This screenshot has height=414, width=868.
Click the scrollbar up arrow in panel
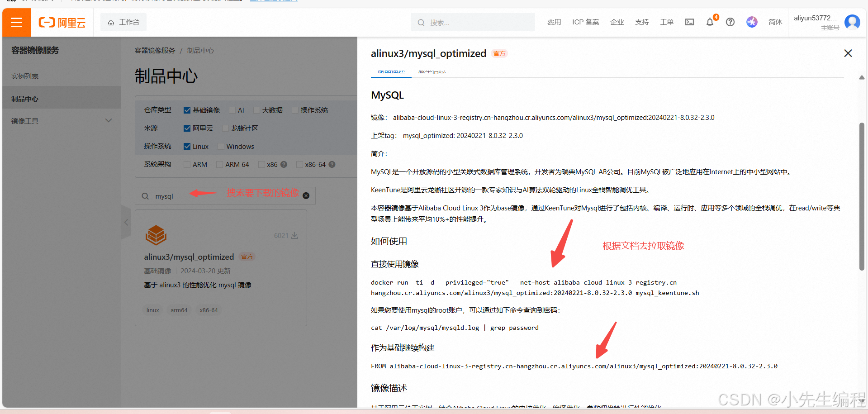pyautogui.click(x=862, y=78)
